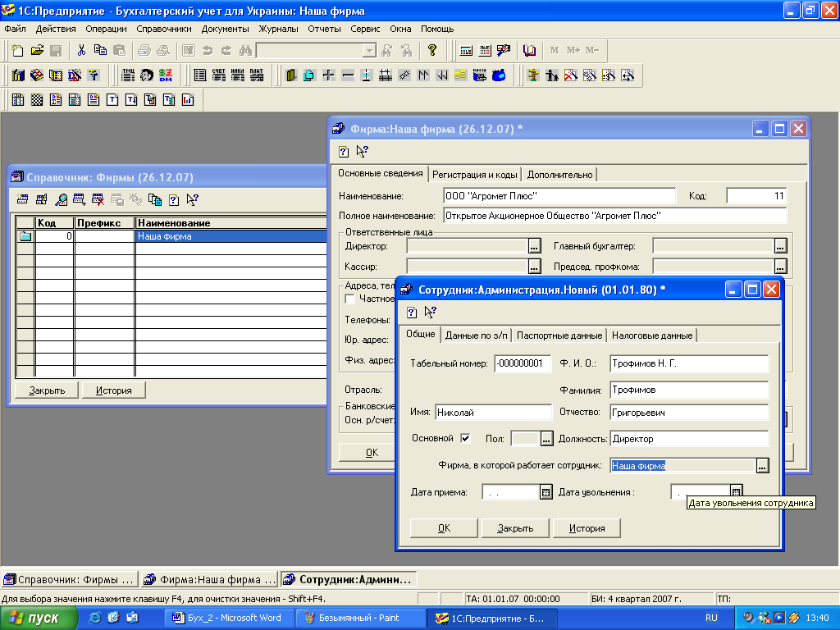
Task: Click История in the Сотрудник window
Action: (x=587, y=528)
